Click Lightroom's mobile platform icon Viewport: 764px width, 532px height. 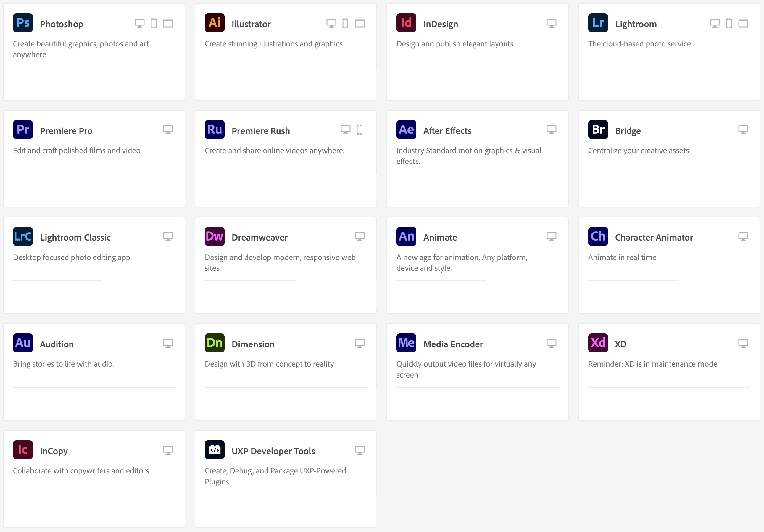coord(729,23)
